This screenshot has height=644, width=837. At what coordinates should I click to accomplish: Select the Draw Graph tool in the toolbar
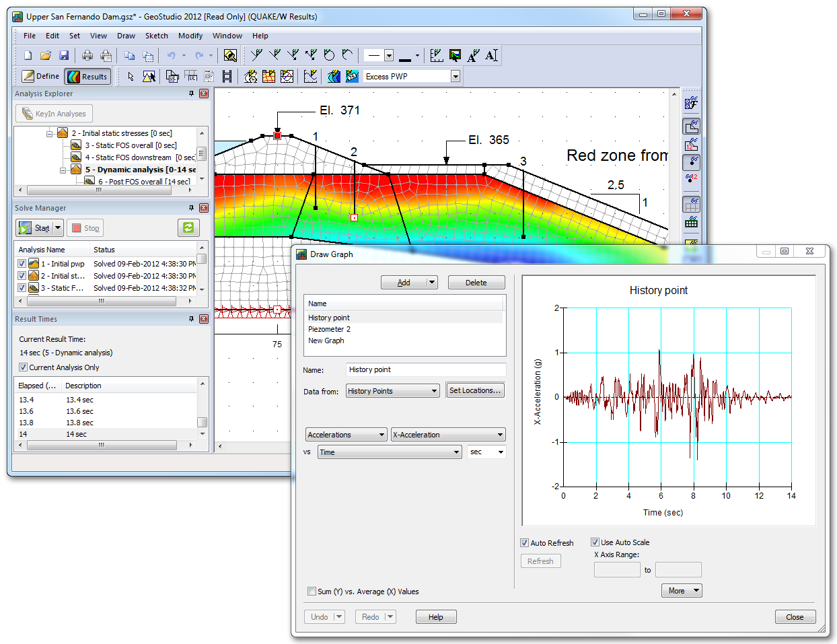click(311, 76)
